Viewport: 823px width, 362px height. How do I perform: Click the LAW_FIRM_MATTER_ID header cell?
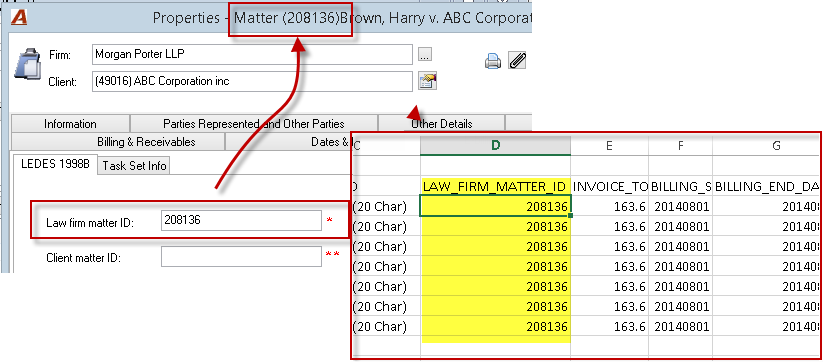pyautogui.click(x=495, y=186)
